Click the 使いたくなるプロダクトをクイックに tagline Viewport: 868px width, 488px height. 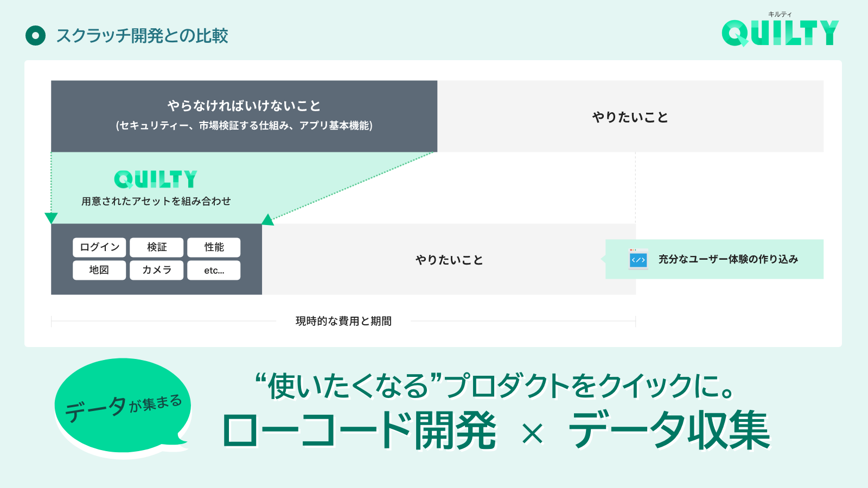(495, 386)
